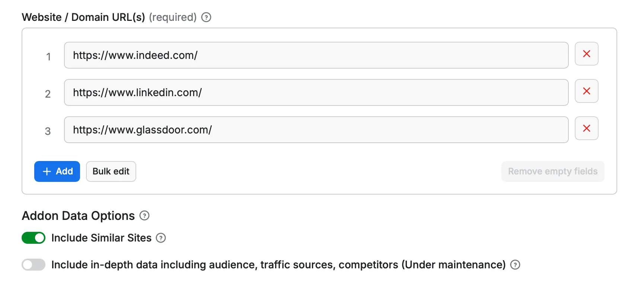Screen dimensions: 644x284
Task: Click inside the linkedin.com URL field
Action: click(x=316, y=92)
